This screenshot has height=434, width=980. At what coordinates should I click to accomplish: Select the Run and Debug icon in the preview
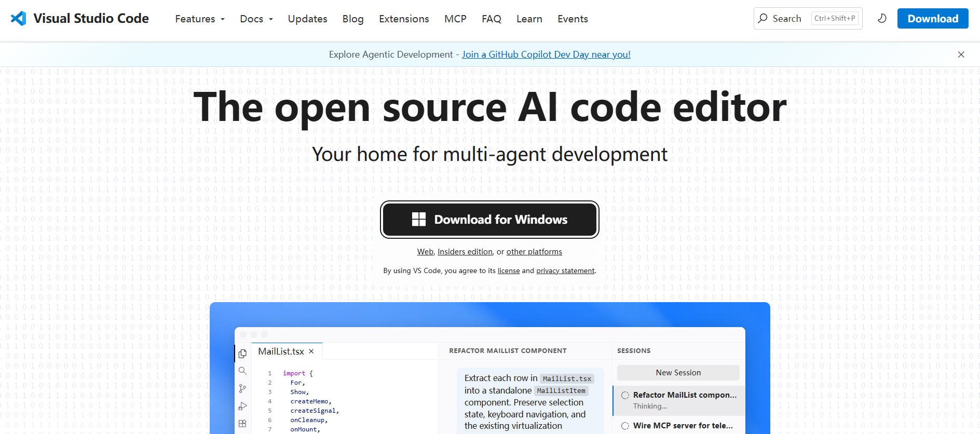click(x=242, y=406)
